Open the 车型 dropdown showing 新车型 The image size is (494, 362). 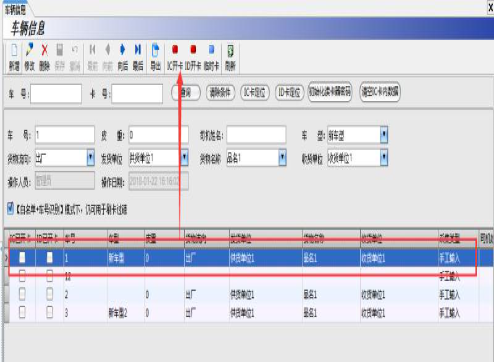(384, 135)
